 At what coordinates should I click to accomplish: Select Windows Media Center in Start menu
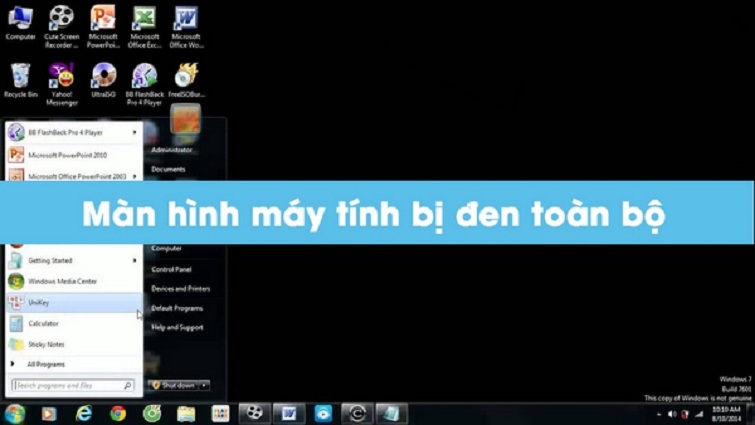[x=62, y=282]
